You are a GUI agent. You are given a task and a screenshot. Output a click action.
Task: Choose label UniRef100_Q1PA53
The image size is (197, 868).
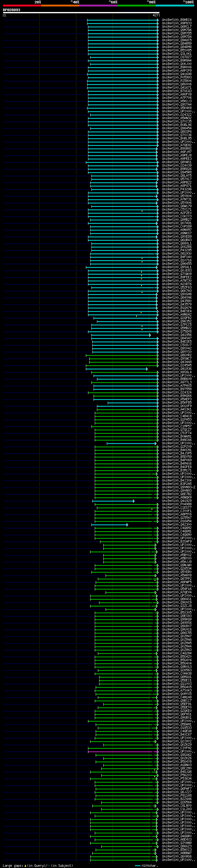[176, 419]
